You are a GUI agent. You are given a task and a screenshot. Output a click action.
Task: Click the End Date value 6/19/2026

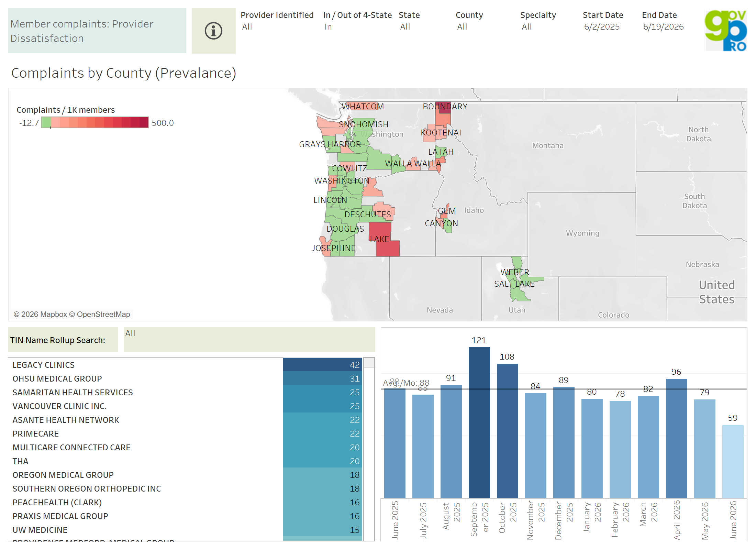[x=663, y=27]
